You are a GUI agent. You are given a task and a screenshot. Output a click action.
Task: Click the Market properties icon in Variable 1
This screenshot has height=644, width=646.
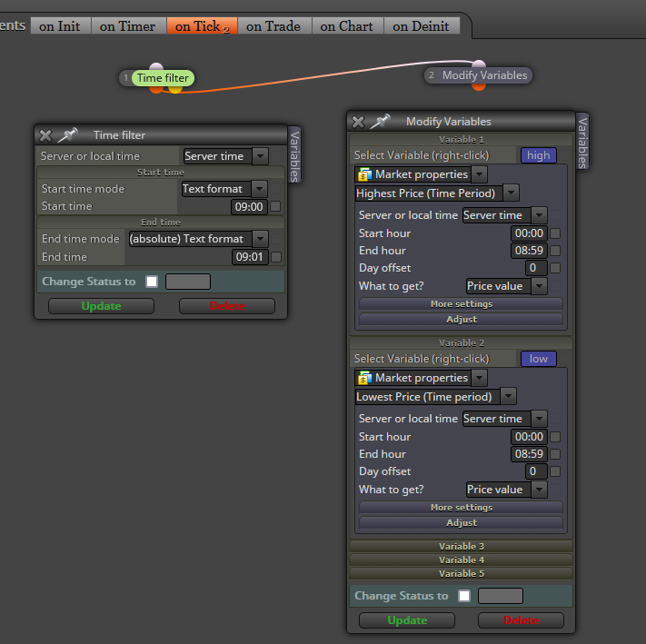[364, 174]
